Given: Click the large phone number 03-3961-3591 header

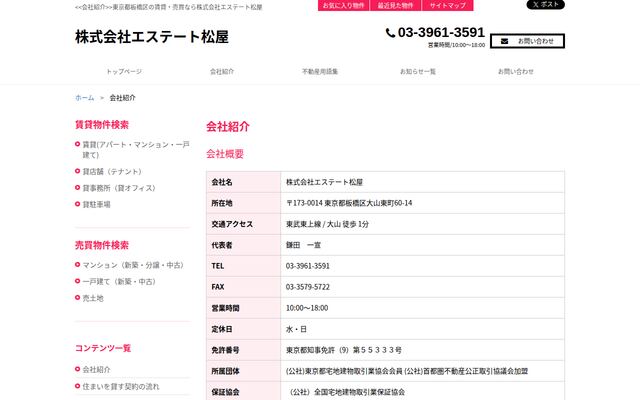Looking at the screenshot, I should (441, 32).
